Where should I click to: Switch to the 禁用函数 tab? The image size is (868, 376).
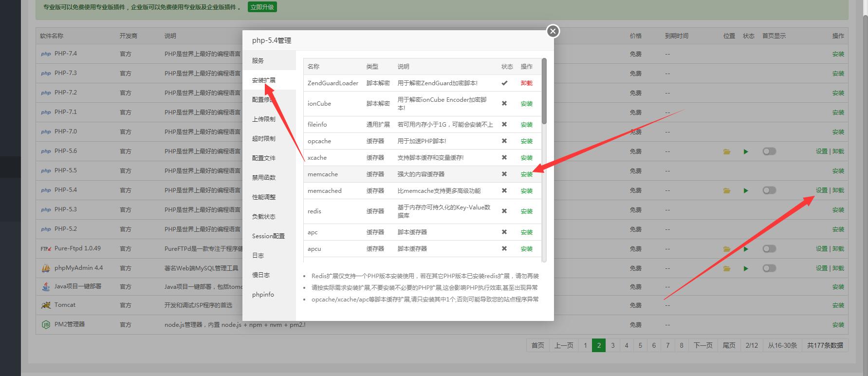point(264,178)
